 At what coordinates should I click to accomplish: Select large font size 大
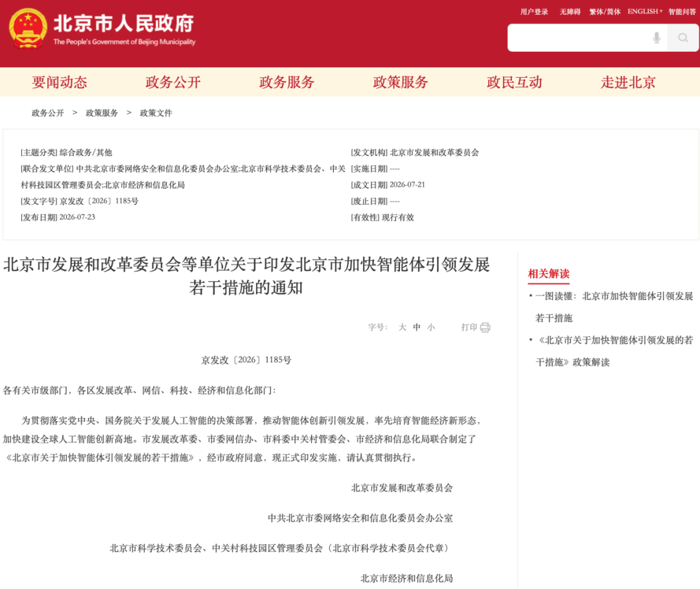tap(402, 327)
